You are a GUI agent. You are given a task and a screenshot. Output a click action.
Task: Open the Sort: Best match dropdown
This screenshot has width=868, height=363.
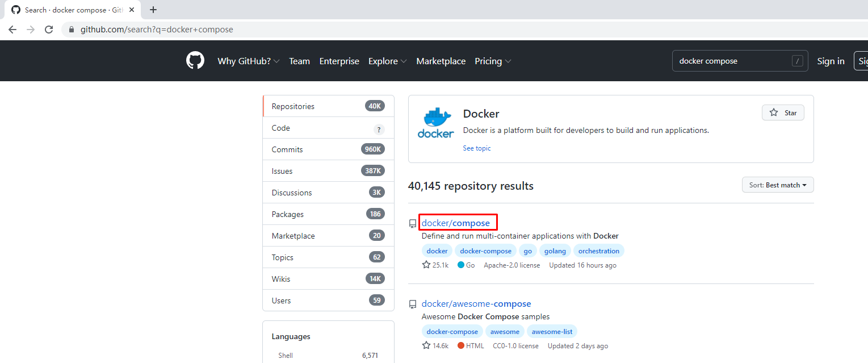coord(777,185)
